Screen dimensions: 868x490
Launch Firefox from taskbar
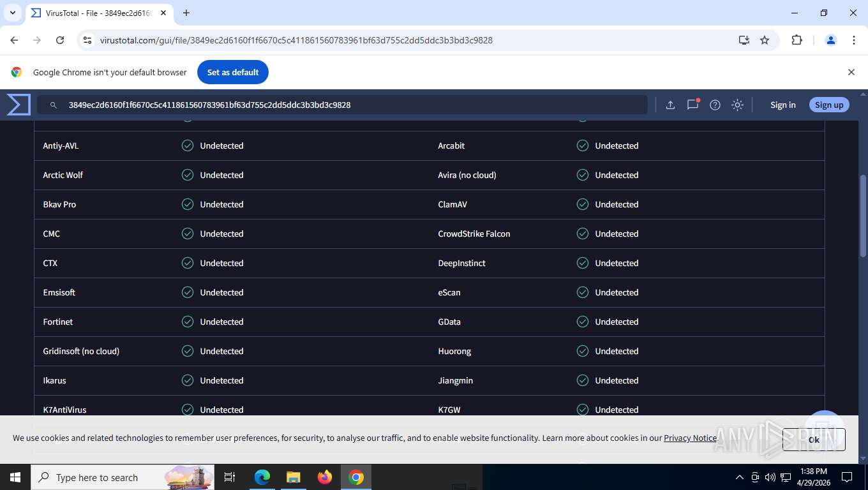click(x=325, y=477)
